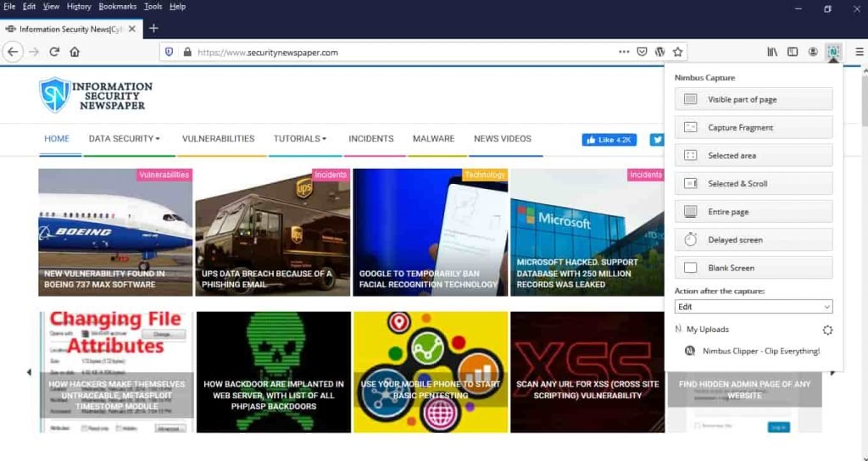
Task: Open the Edit menu
Action: click(29, 7)
